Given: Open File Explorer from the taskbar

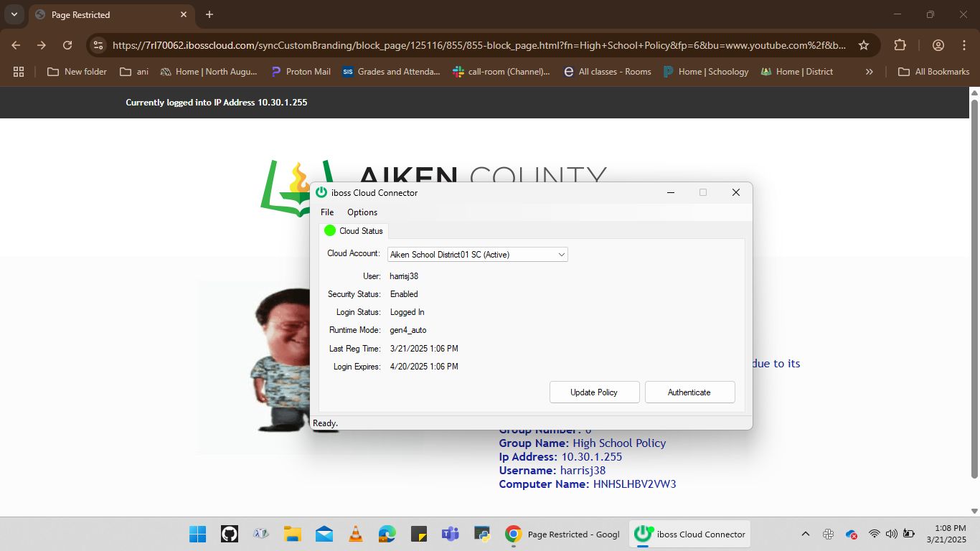Looking at the screenshot, I should point(292,534).
